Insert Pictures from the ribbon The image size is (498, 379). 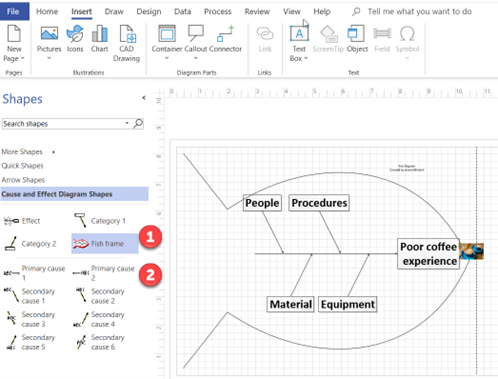point(49,39)
